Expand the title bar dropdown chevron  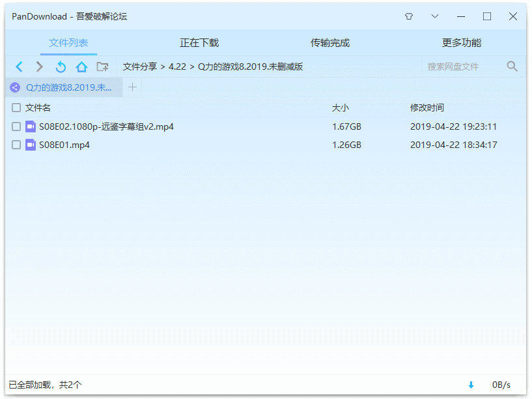point(434,16)
